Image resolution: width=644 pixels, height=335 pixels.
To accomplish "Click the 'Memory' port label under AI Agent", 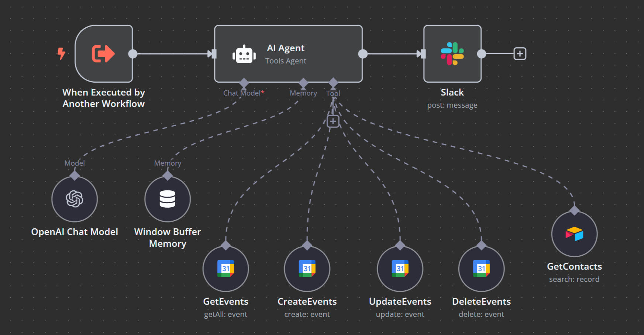I will (x=303, y=93).
